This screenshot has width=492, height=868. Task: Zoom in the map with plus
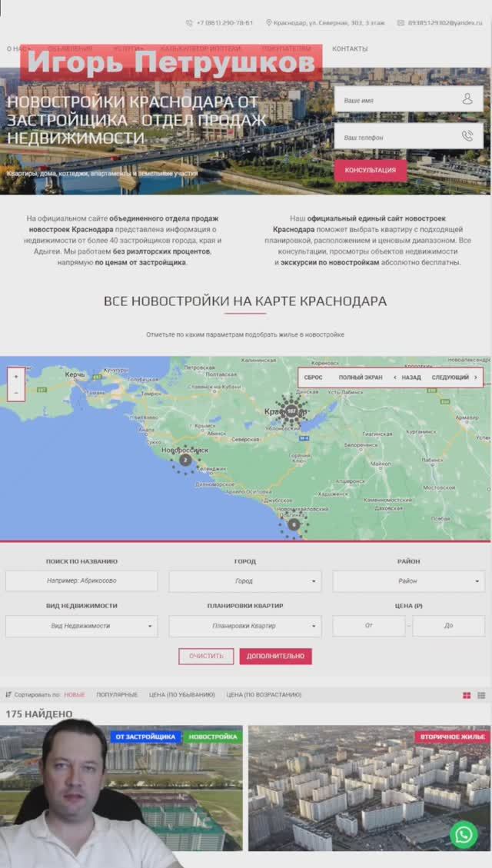[x=16, y=377]
